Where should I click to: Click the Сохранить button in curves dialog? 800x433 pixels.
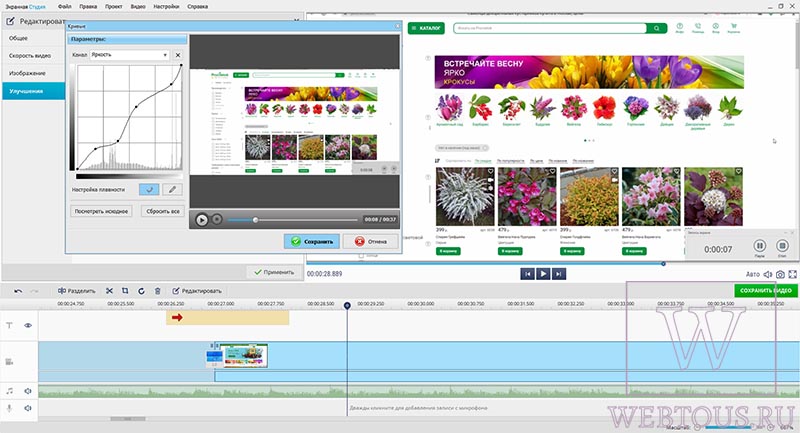312,241
